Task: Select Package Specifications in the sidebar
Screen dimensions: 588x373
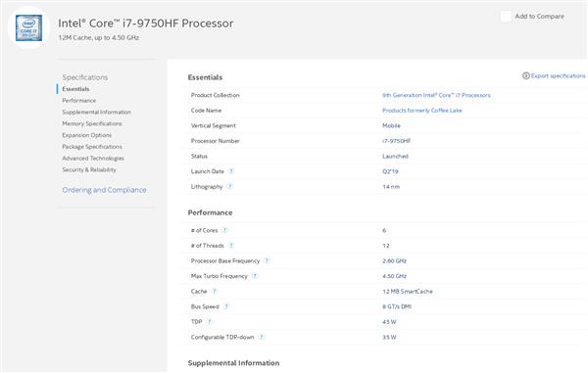Action: (92, 147)
